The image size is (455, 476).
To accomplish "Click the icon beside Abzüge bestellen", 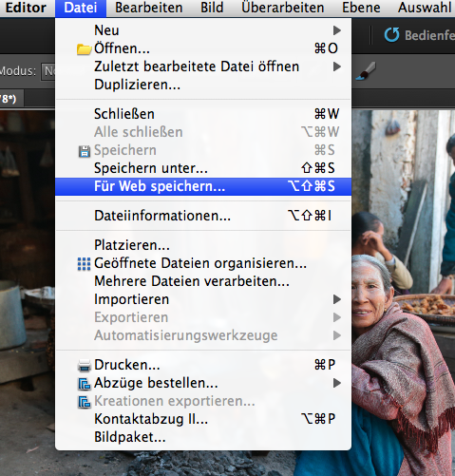I will tap(85, 384).
